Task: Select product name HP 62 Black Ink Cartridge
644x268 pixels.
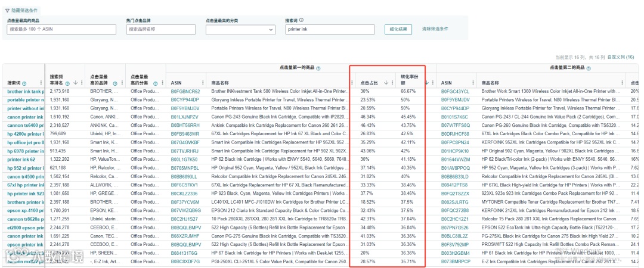Action: pyautogui.click(x=279, y=159)
